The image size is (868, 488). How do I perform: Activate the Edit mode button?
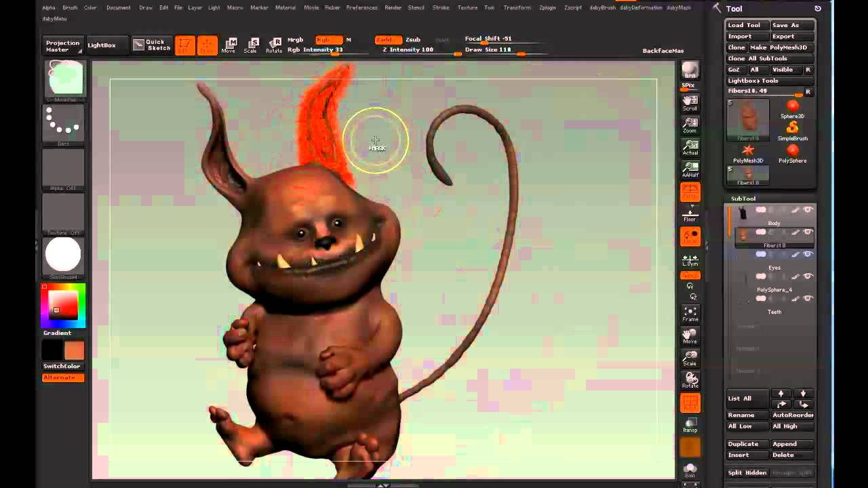(x=185, y=45)
